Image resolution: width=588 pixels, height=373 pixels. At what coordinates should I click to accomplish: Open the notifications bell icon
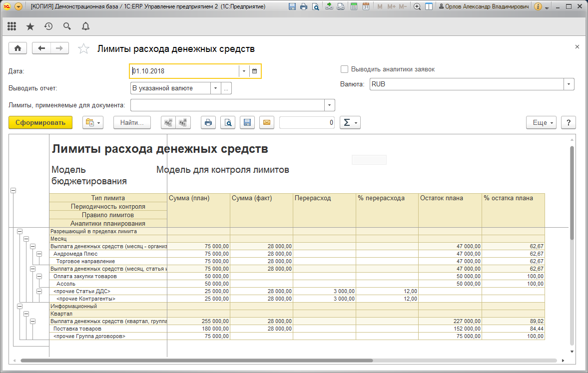point(85,26)
